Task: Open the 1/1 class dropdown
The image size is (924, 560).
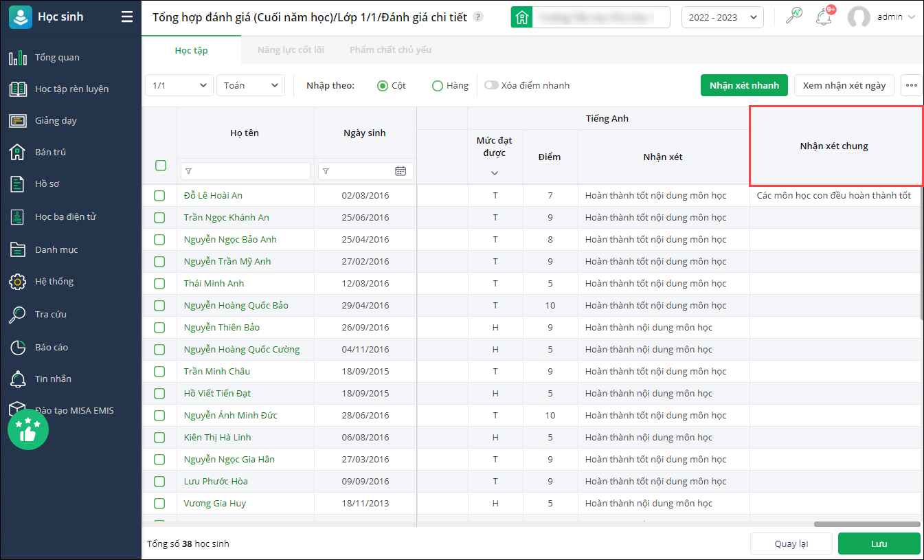Action: (179, 86)
